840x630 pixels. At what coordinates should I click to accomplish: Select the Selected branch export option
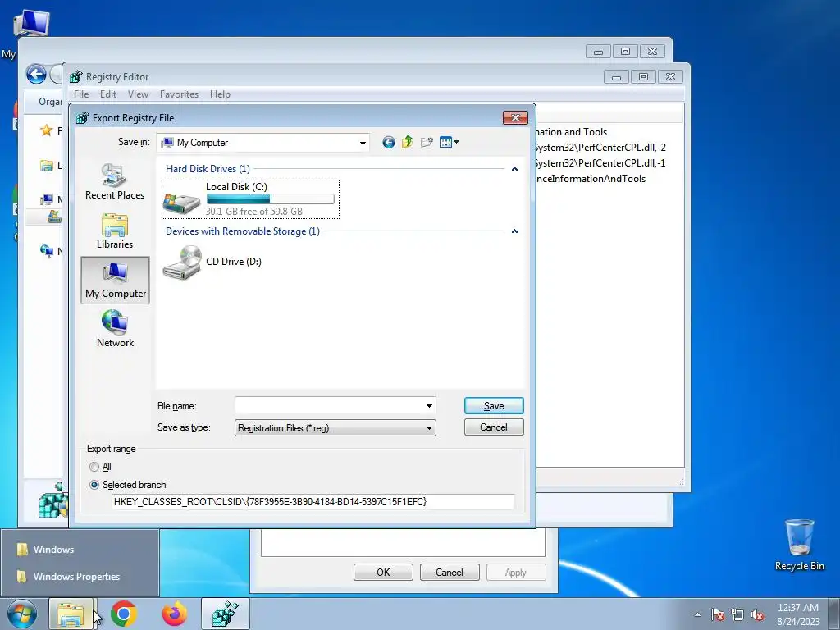128,485
